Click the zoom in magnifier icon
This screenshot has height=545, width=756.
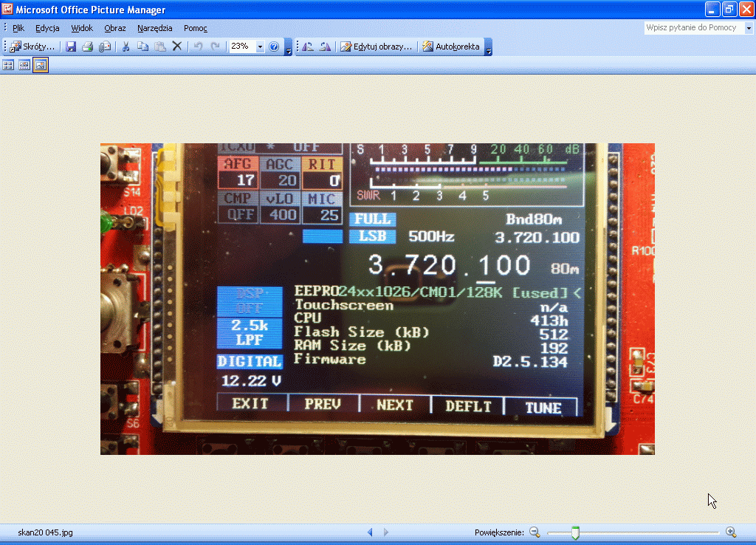point(731,532)
